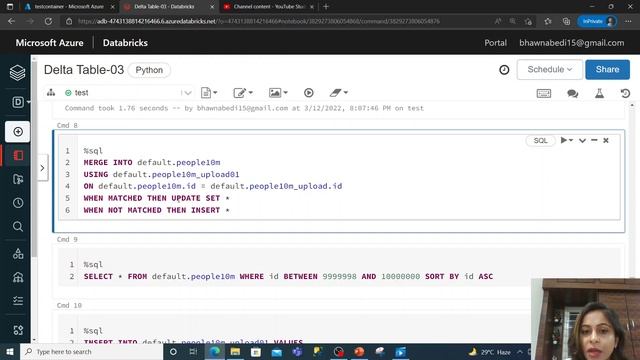
Task: Switch to the testcontainer Microsoft Azure tab
Action: tap(69, 7)
